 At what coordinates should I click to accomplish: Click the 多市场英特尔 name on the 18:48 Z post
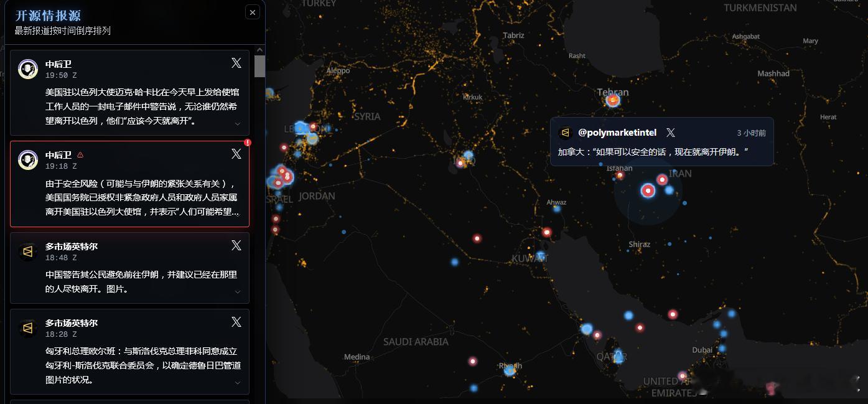click(72, 247)
